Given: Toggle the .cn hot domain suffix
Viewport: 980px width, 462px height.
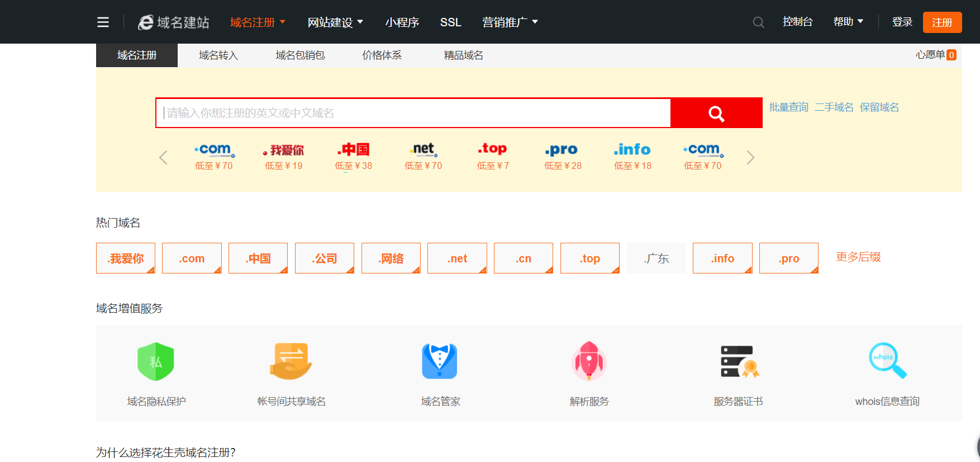Looking at the screenshot, I should (524, 258).
